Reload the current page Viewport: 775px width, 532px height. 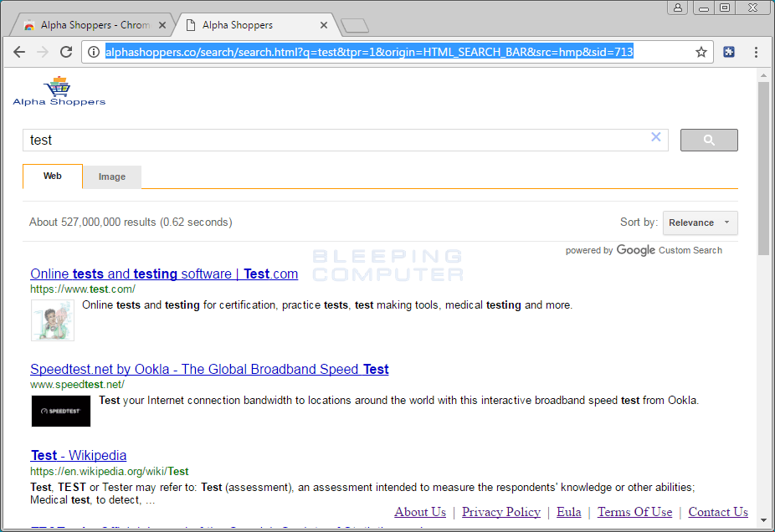point(66,52)
